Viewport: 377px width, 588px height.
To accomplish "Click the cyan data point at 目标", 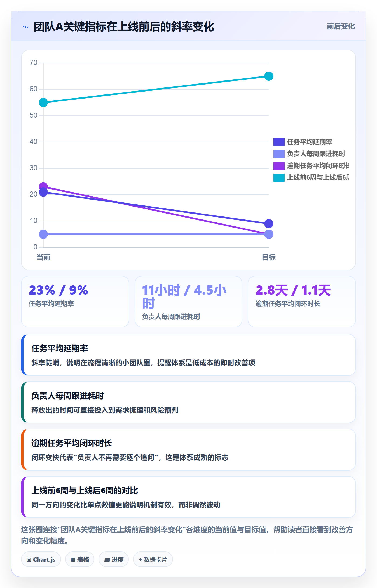I will (268, 76).
